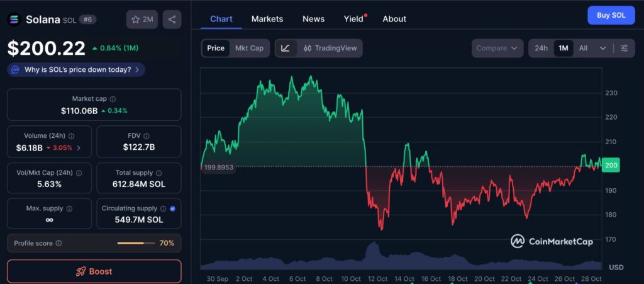The width and height of the screenshot is (644, 284).
Task: Open the Chart tab
Action: click(221, 19)
